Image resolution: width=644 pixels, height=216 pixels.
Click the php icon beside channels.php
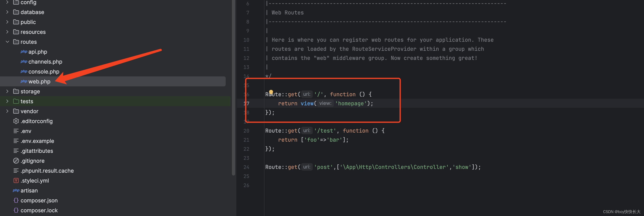coord(24,62)
